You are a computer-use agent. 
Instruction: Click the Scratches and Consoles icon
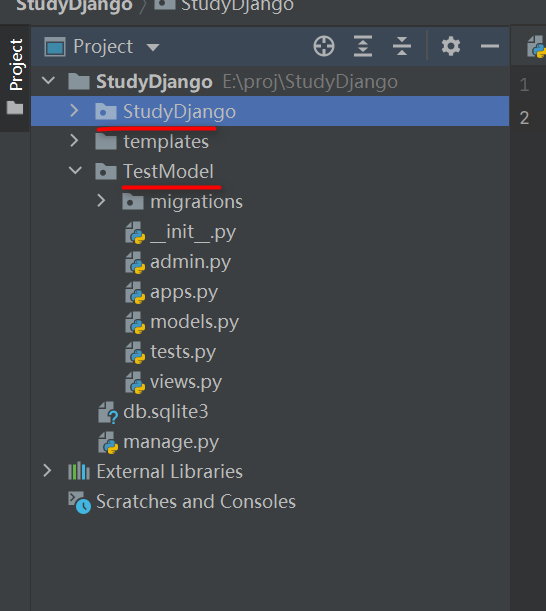tap(80, 502)
